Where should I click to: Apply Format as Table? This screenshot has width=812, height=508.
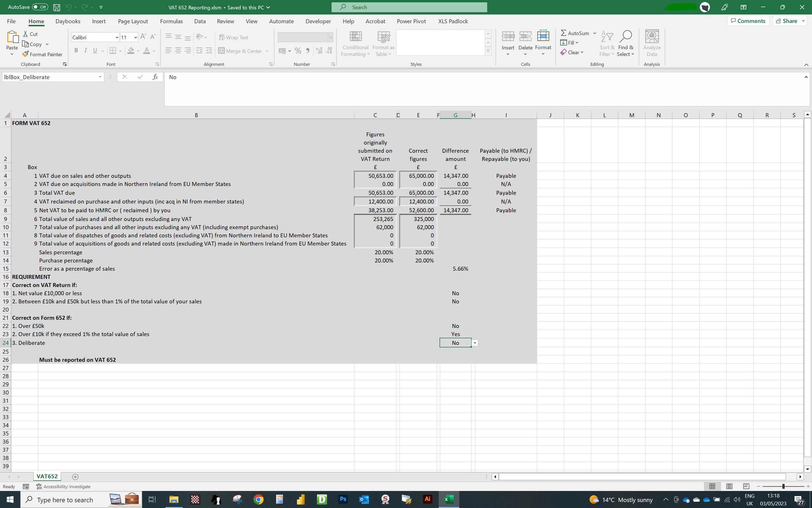[383, 43]
